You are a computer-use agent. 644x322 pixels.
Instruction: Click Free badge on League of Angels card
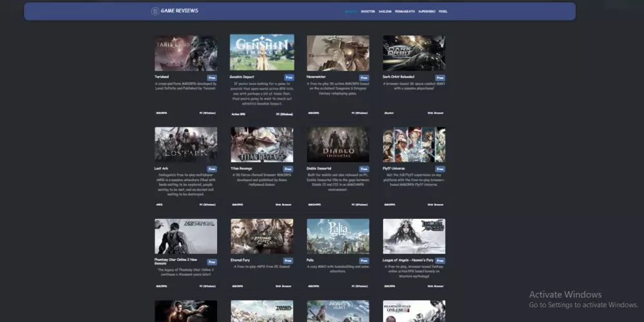click(440, 260)
